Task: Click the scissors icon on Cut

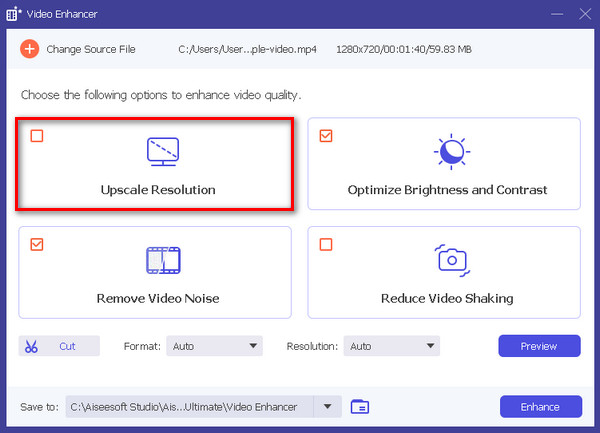Action: tap(31, 346)
